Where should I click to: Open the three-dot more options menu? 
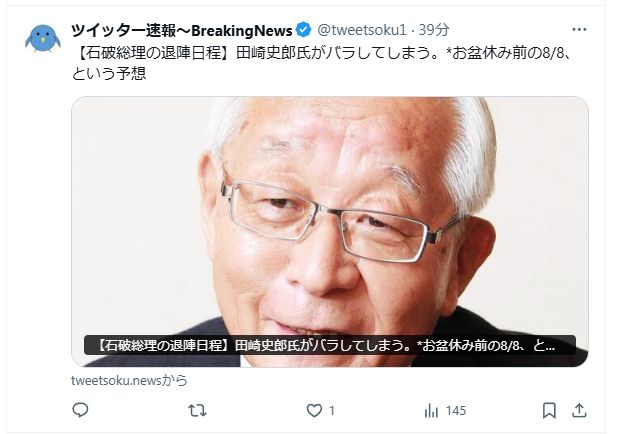click(579, 30)
